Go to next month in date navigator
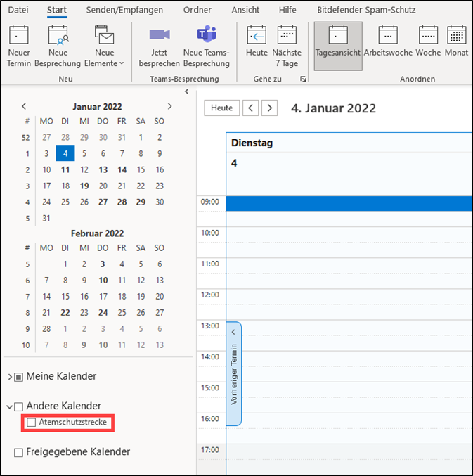 tap(169, 106)
